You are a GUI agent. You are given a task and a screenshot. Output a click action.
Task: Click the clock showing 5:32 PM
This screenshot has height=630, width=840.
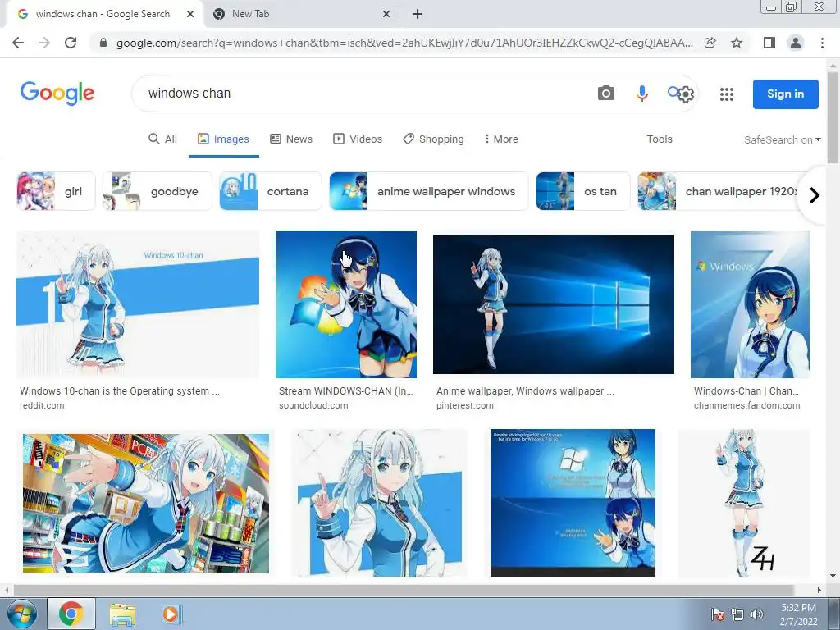tap(798, 608)
